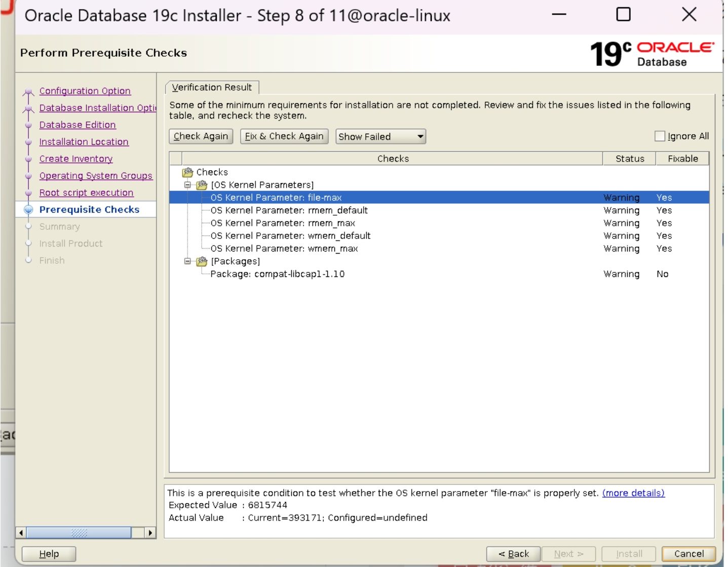Click the Prerequisite Checks step indicator dot
The height and width of the screenshot is (567, 728).
click(29, 210)
